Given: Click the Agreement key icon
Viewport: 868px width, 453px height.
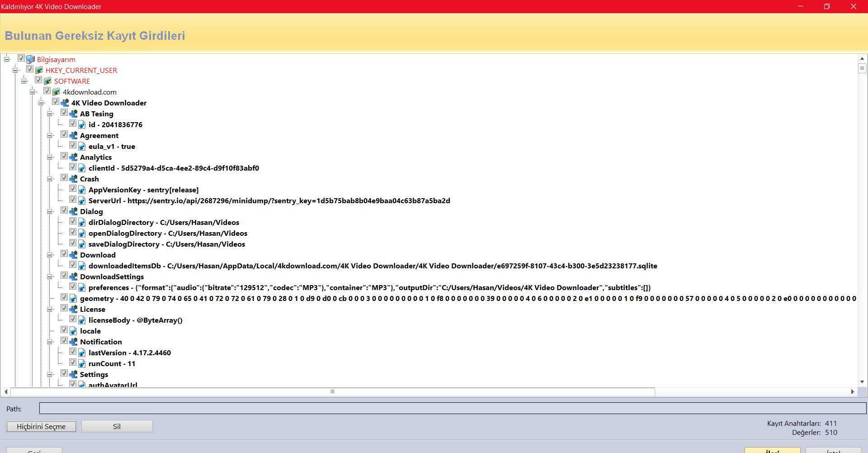Looking at the screenshot, I should point(73,135).
